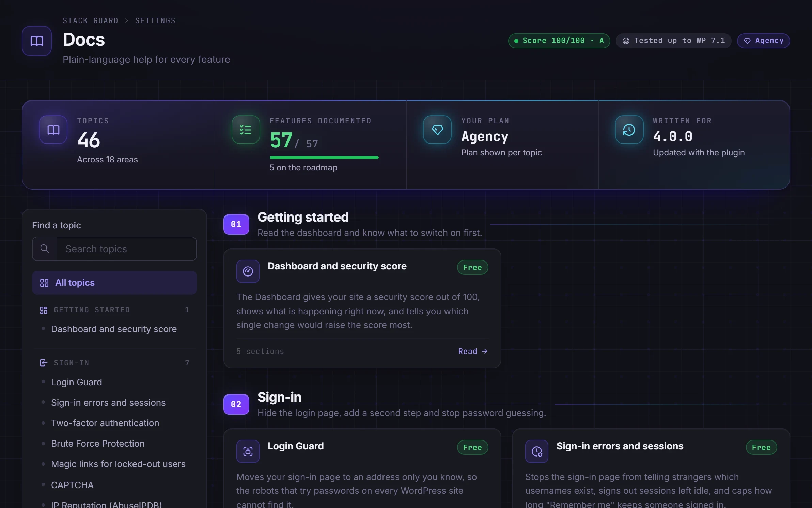The height and width of the screenshot is (508, 812).
Task: Open Magic links for locked-out users topic
Action: (x=118, y=464)
